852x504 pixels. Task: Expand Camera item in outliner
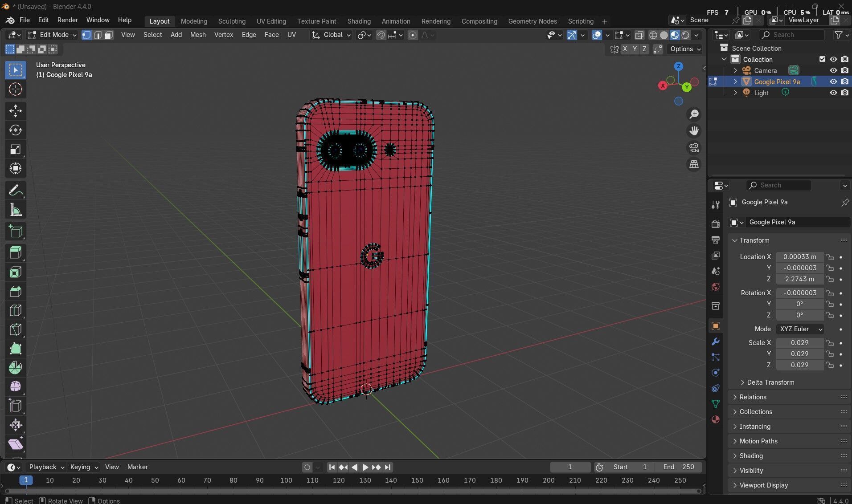pyautogui.click(x=735, y=70)
